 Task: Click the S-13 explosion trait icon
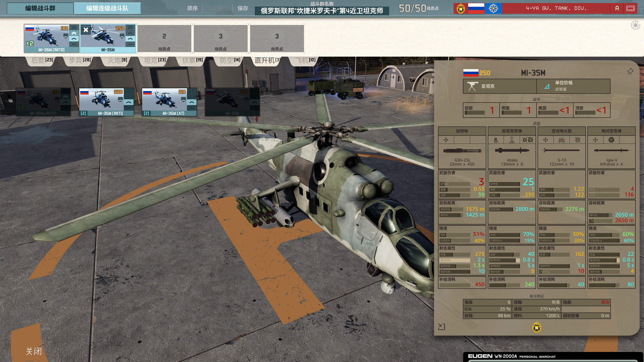pos(578,140)
